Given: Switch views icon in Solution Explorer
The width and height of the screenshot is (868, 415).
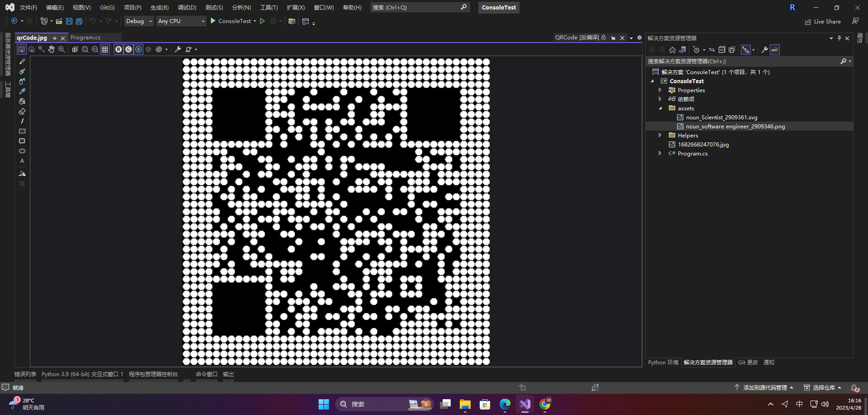Looking at the screenshot, I should click(682, 50).
